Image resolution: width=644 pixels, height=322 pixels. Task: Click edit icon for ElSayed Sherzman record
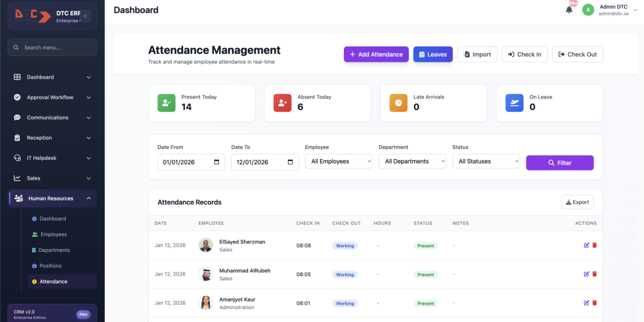[x=586, y=245]
